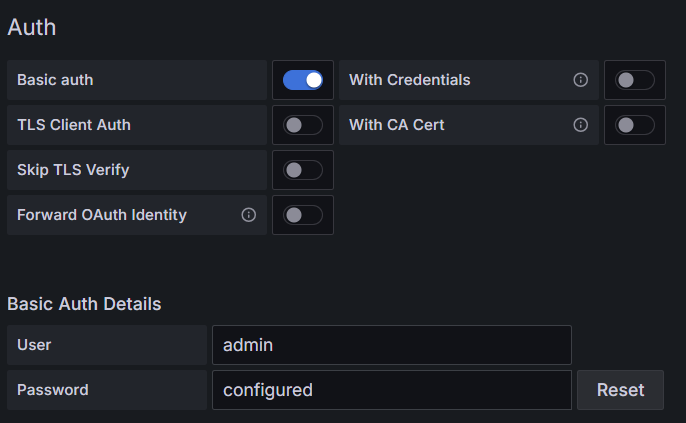This screenshot has height=423, width=686.
Task: Enable the With CA Cert toggle
Action: (635, 125)
